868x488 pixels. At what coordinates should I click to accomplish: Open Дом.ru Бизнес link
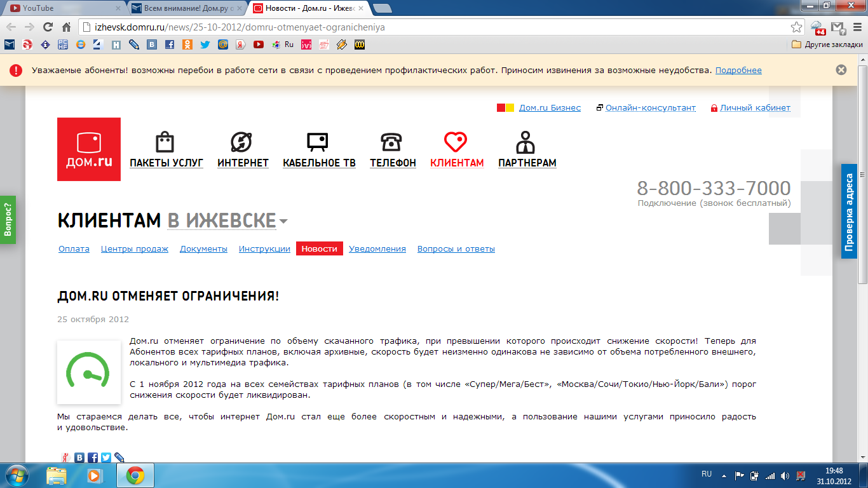(x=550, y=108)
